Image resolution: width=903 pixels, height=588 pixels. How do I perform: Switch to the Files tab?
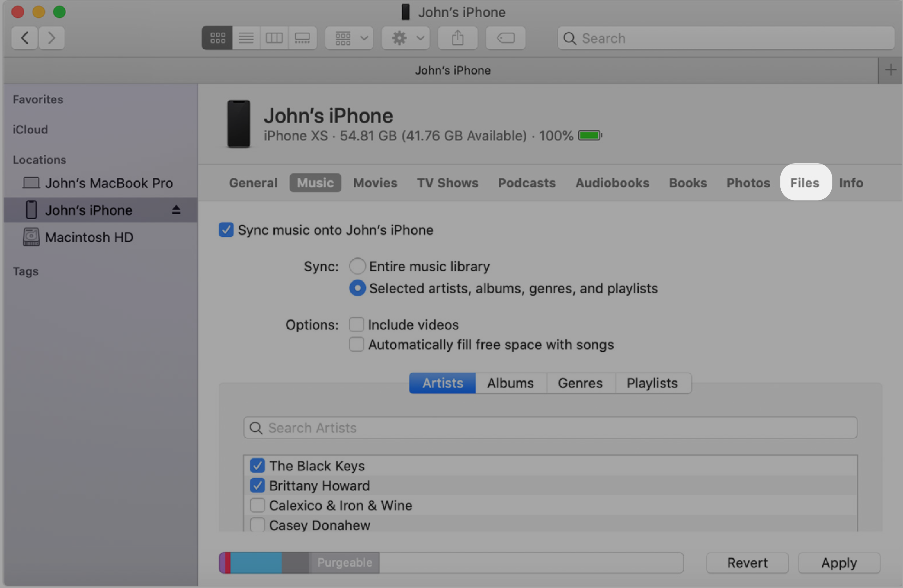pos(805,182)
